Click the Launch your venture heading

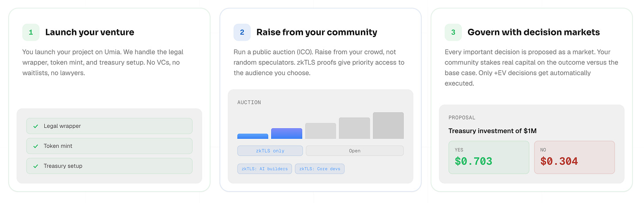click(90, 32)
